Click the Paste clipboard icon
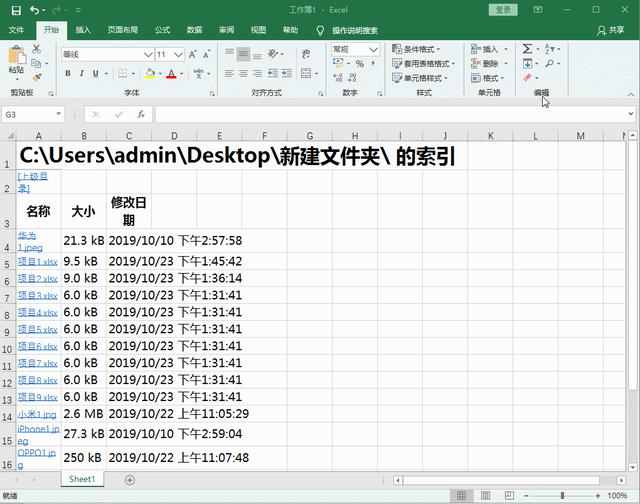Screen dimensions: 640x504 pyautogui.click(x=17, y=55)
